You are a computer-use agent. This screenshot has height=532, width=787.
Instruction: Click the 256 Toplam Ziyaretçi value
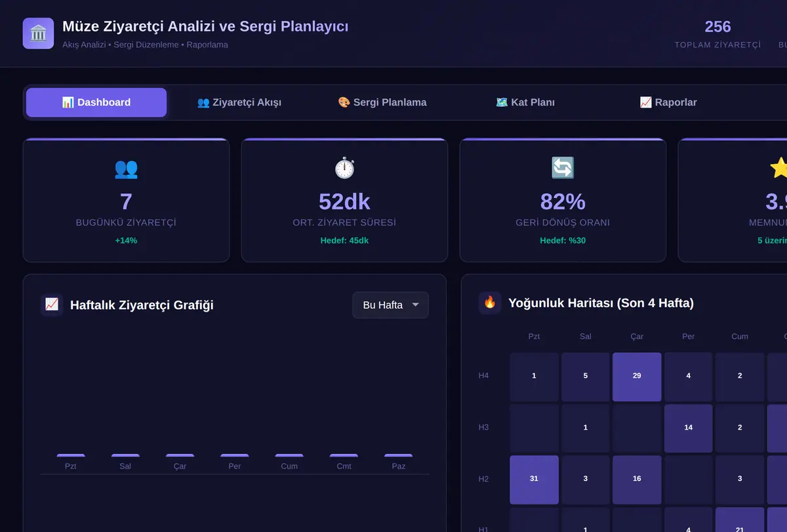pyautogui.click(x=717, y=27)
